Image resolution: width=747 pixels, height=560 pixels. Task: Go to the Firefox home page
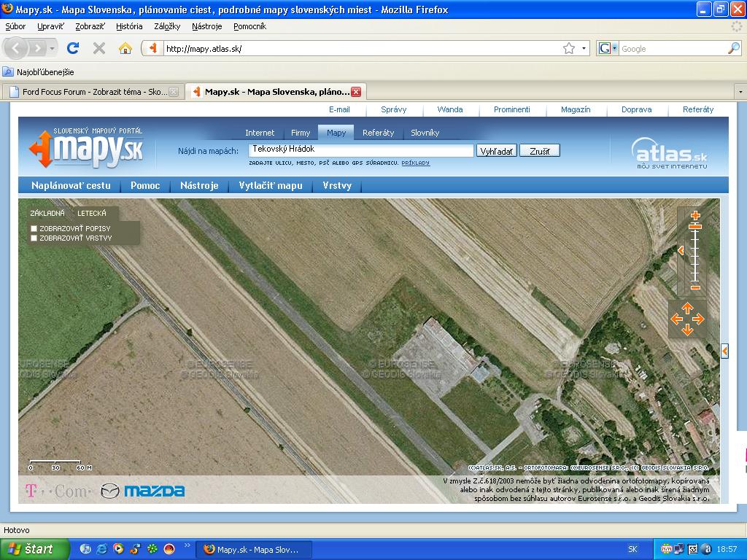click(x=125, y=48)
